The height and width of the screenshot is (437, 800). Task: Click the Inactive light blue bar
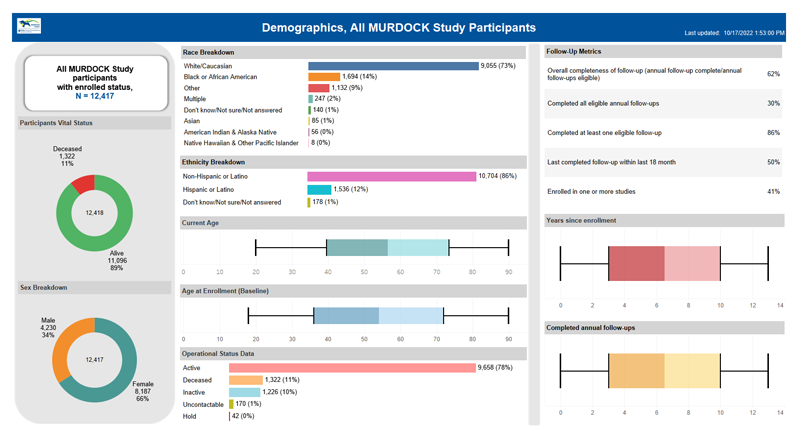coord(244,392)
